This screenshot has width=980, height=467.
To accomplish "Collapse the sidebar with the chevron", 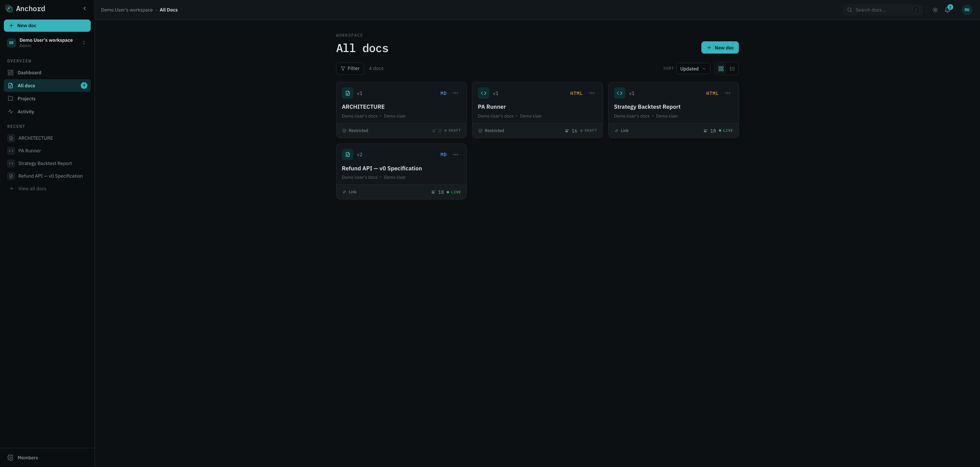I will (85, 8).
